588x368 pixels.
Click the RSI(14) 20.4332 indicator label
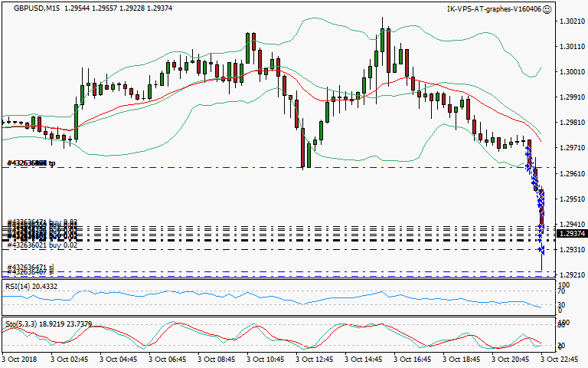pos(29,286)
